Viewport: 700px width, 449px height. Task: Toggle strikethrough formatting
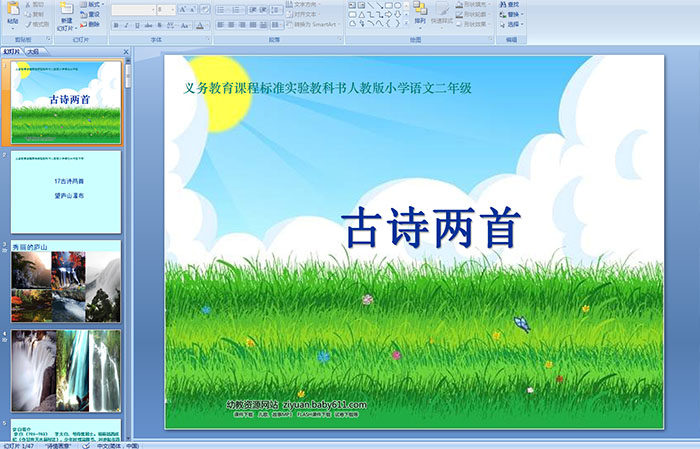click(x=148, y=25)
